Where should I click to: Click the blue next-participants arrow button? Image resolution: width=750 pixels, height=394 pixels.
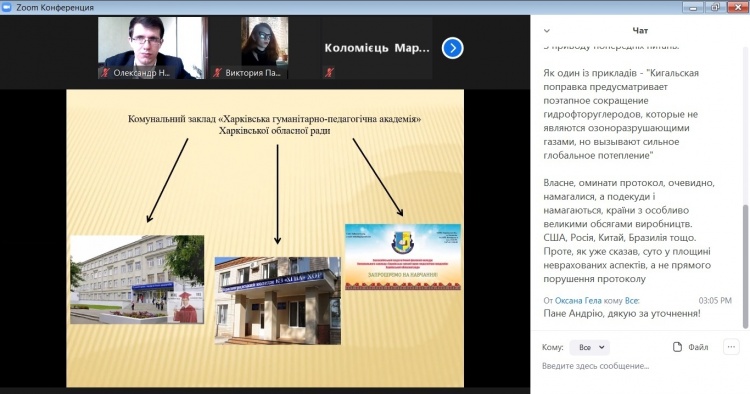pos(452,48)
